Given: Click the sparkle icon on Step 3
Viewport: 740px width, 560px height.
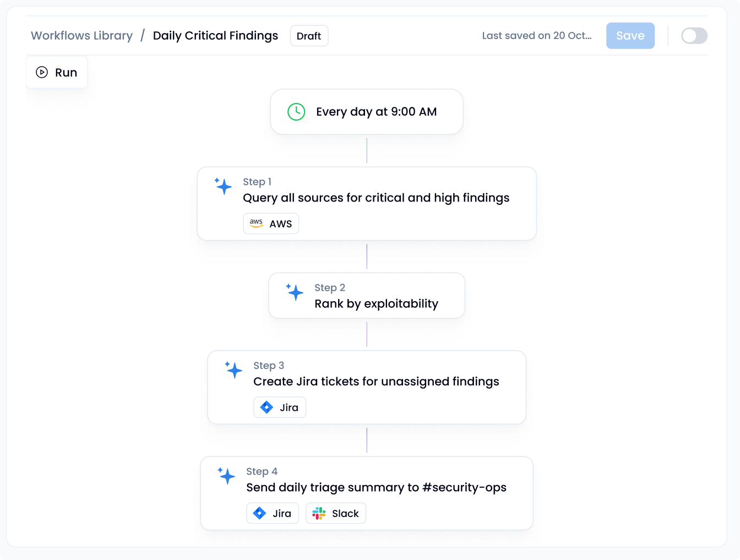Looking at the screenshot, I should pos(234,369).
